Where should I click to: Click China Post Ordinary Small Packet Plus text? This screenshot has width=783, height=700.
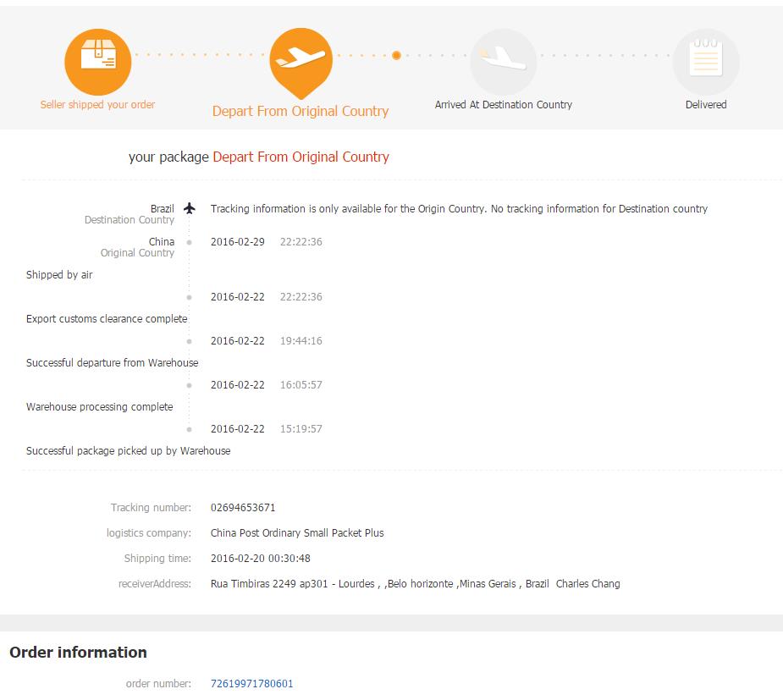pyautogui.click(x=297, y=532)
